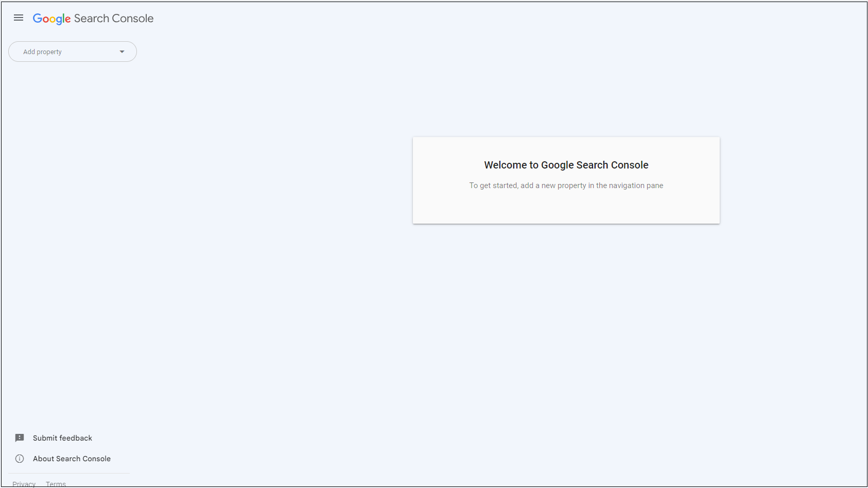Screen dimensions: 868x488
Task: Click the 'To get started' hint text
Action: 566,186
